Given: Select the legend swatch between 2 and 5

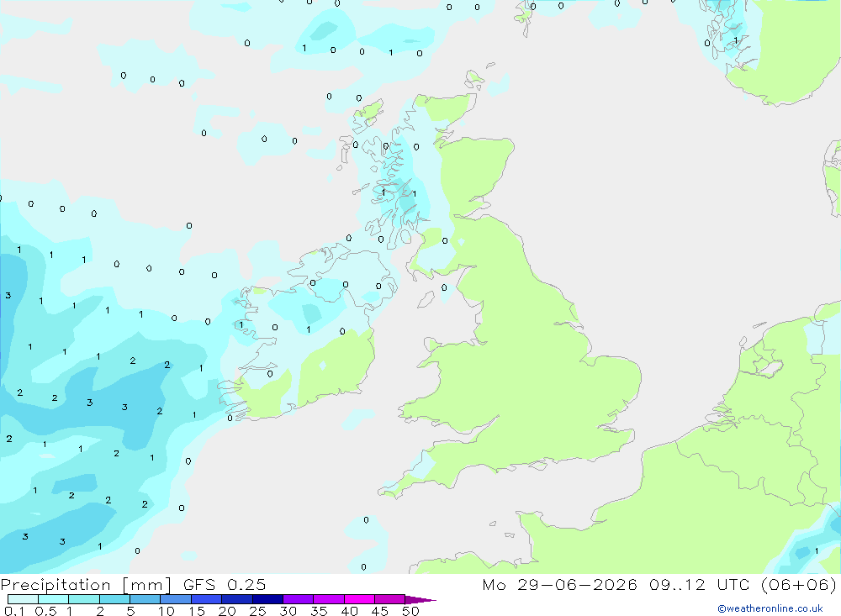Looking at the screenshot, I should click(114, 599).
